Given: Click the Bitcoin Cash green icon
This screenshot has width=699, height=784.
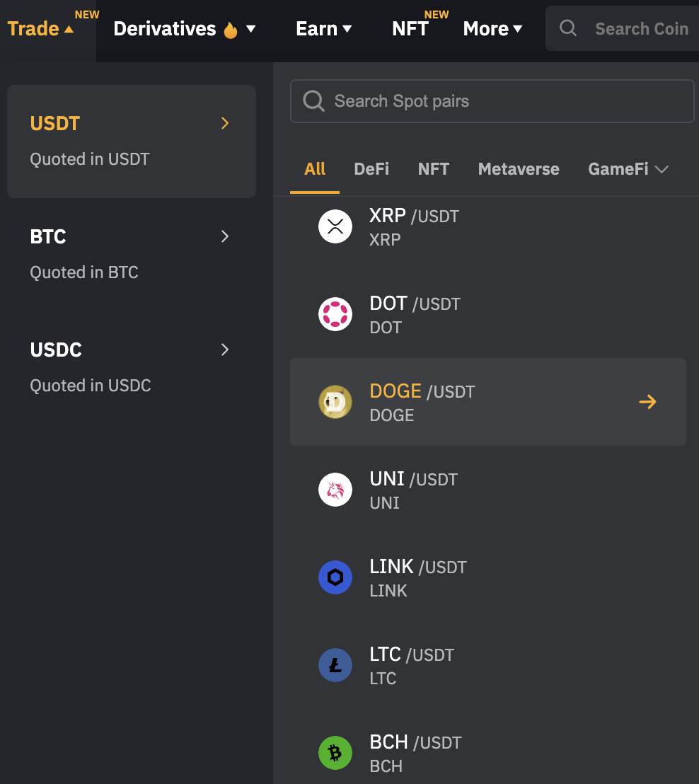Looking at the screenshot, I should click(x=335, y=753).
